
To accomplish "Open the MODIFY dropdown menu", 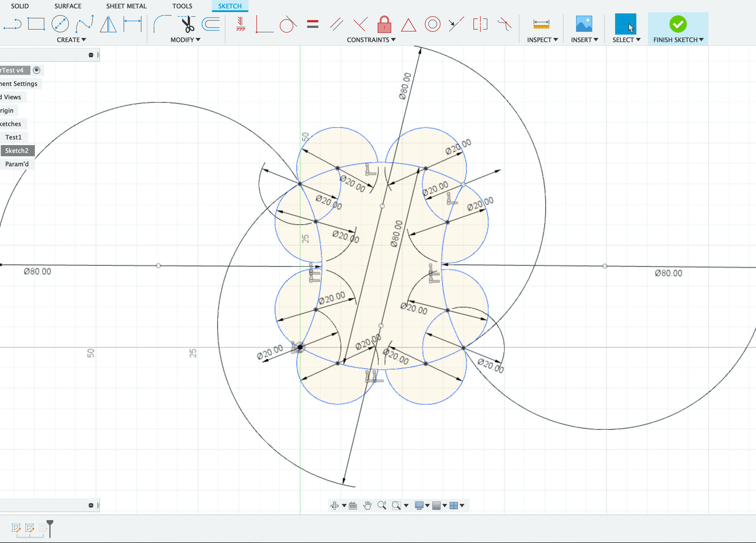I will (185, 40).
